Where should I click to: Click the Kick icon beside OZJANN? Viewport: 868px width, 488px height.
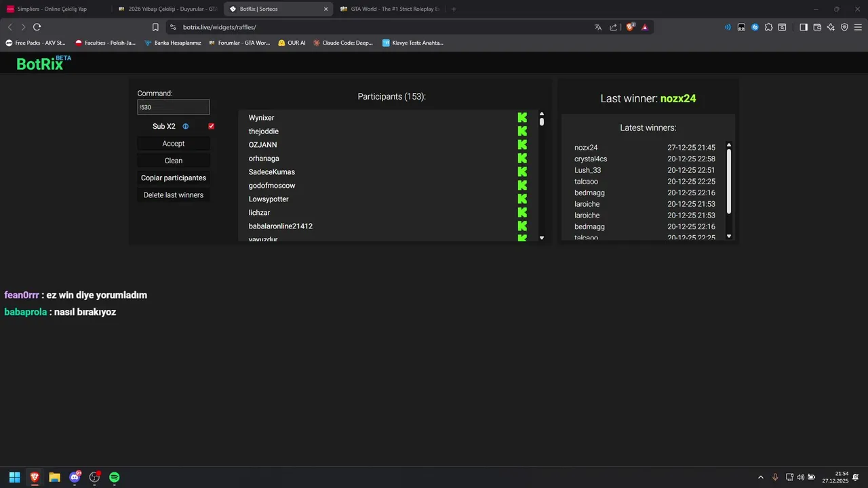[x=522, y=145]
